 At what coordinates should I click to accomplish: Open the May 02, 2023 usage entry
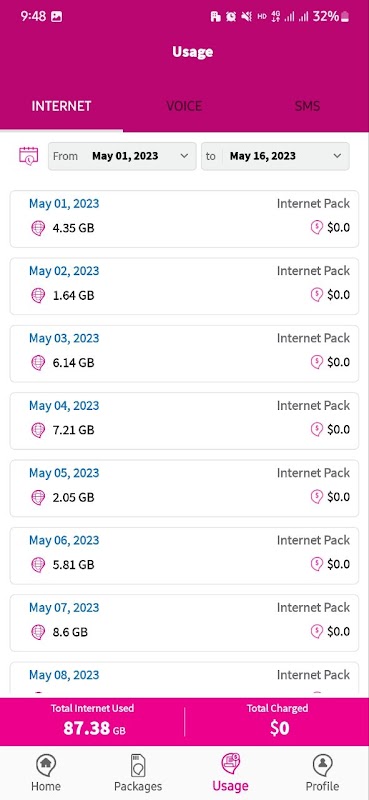point(184,286)
